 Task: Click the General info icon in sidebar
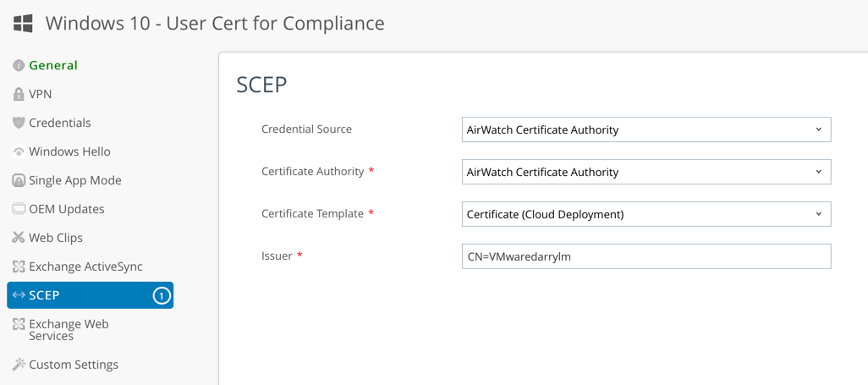[x=19, y=65]
